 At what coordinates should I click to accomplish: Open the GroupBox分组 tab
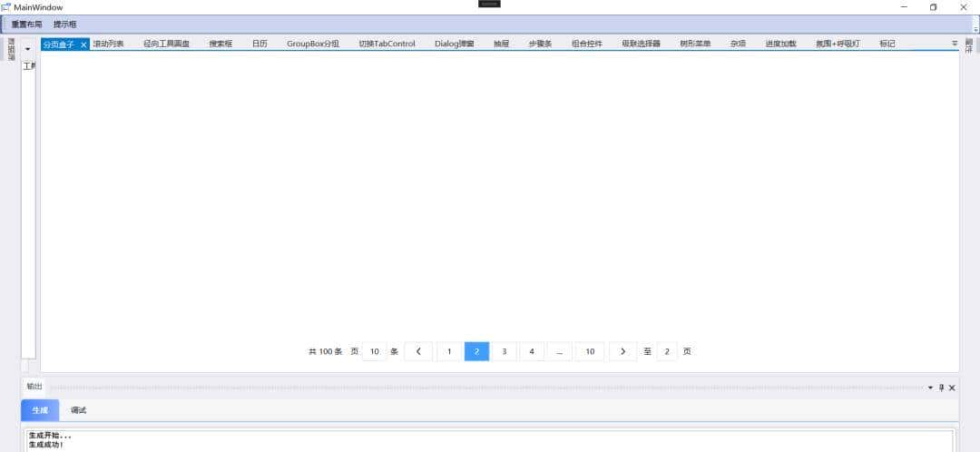click(313, 44)
